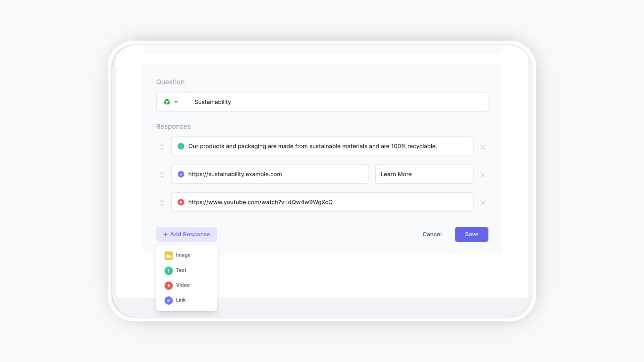Remove the text response with the X
Image resolution: width=644 pixels, height=362 pixels.
pos(483,147)
